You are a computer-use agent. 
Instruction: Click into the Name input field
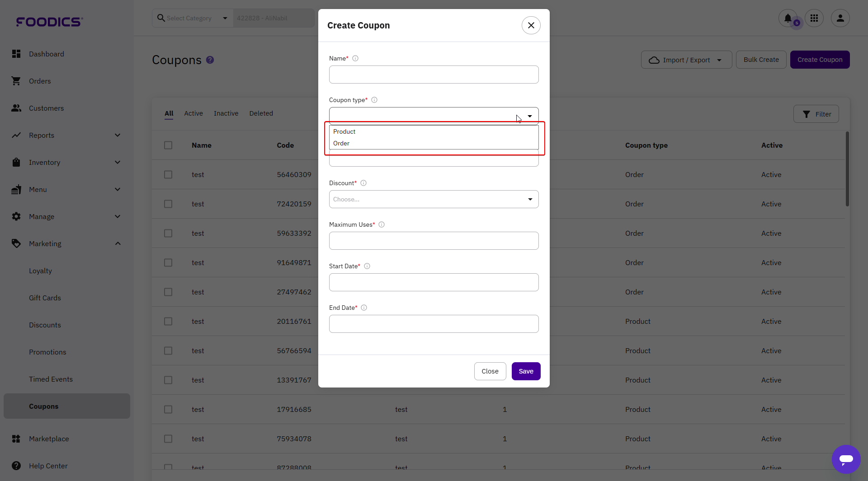click(x=434, y=75)
